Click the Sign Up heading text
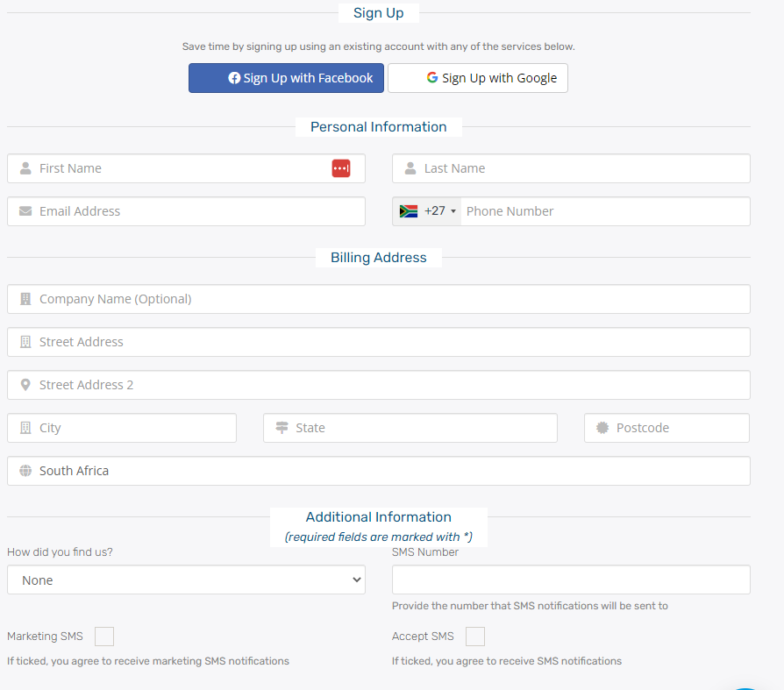Image resolution: width=784 pixels, height=690 pixels. (x=379, y=13)
